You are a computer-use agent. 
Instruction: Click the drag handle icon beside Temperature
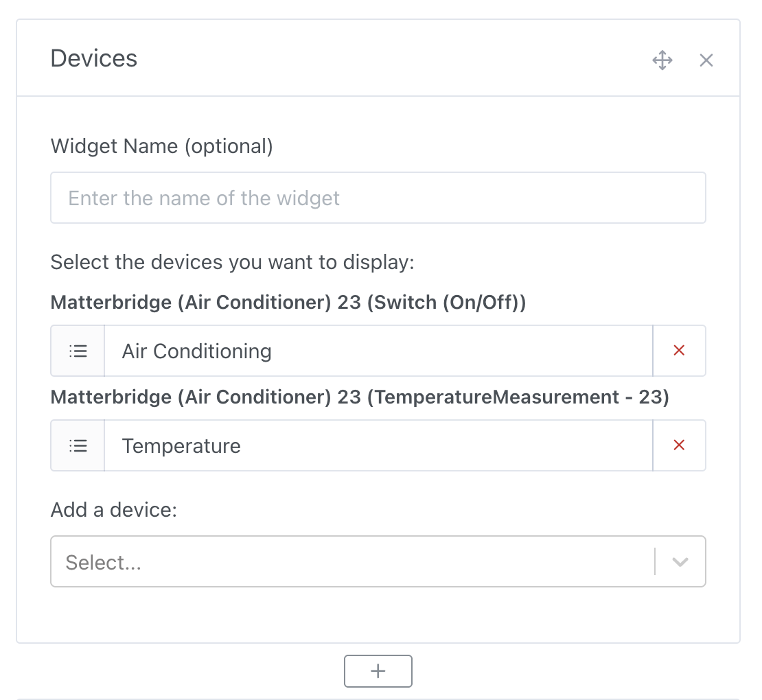[77, 445]
